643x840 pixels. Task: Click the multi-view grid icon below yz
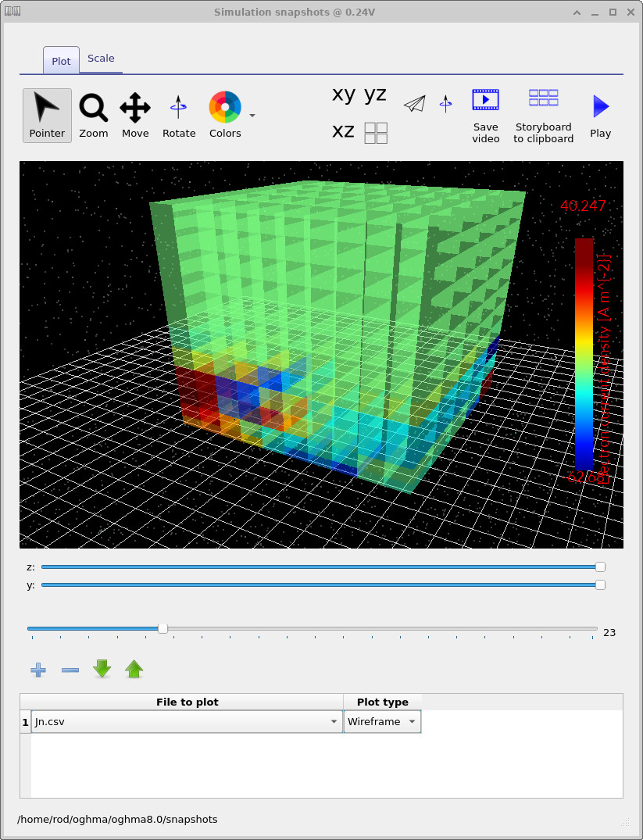click(x=376, y=131)
